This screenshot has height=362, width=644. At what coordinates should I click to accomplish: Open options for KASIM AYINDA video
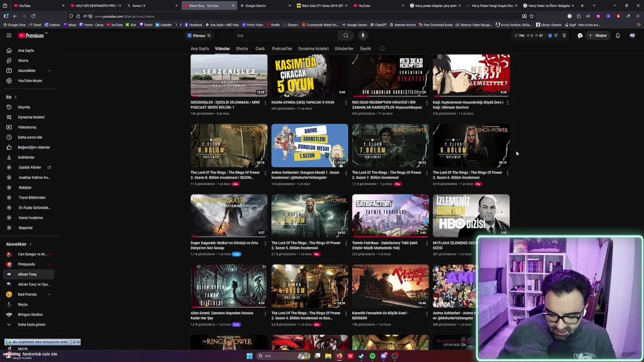click(346, 103)
